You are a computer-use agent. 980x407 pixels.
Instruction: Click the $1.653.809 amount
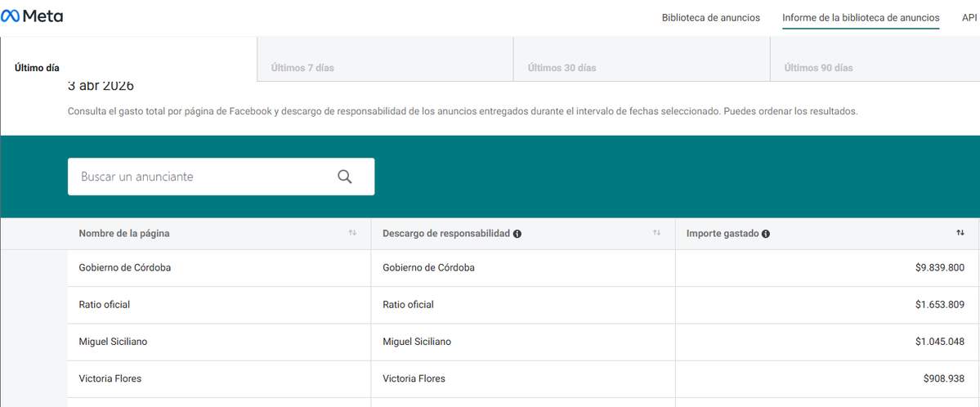point(939,305)
